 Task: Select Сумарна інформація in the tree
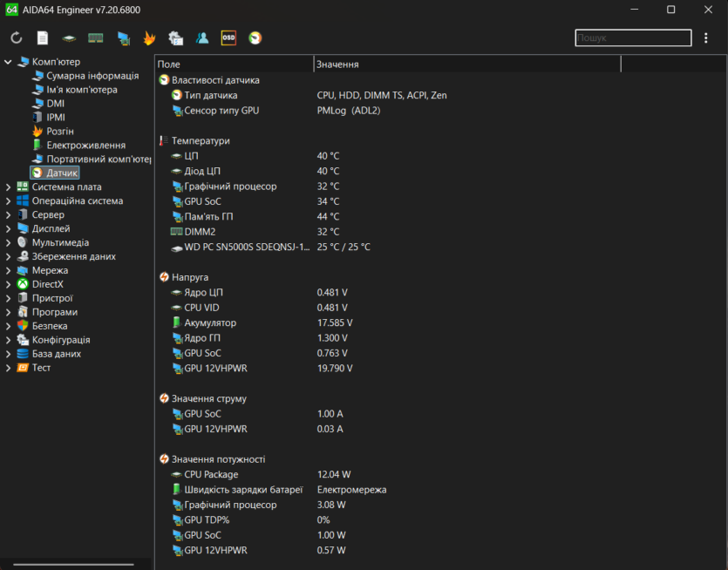tap(92, 76)
